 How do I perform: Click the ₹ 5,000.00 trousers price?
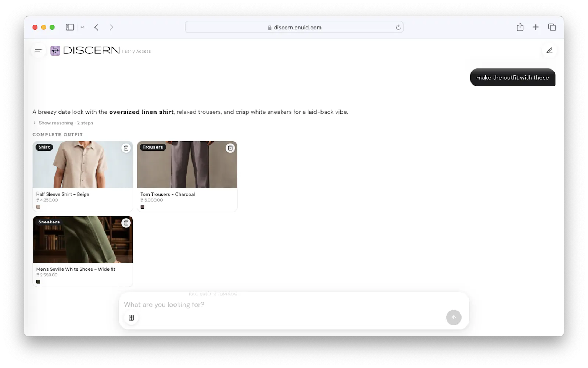point(152,200)
